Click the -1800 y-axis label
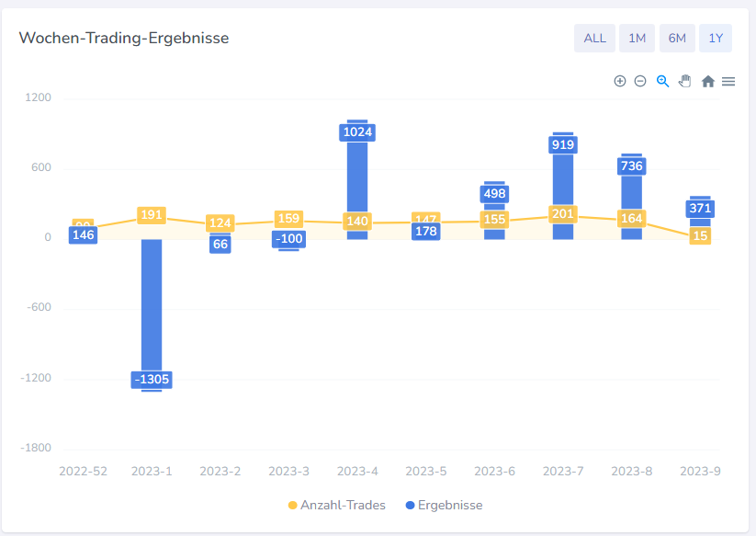The height and width of the screenshot is (536, 756). coord(36,448)
